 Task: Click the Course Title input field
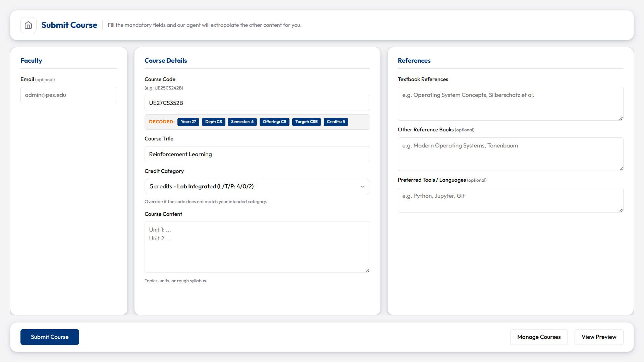pos(257,154)
